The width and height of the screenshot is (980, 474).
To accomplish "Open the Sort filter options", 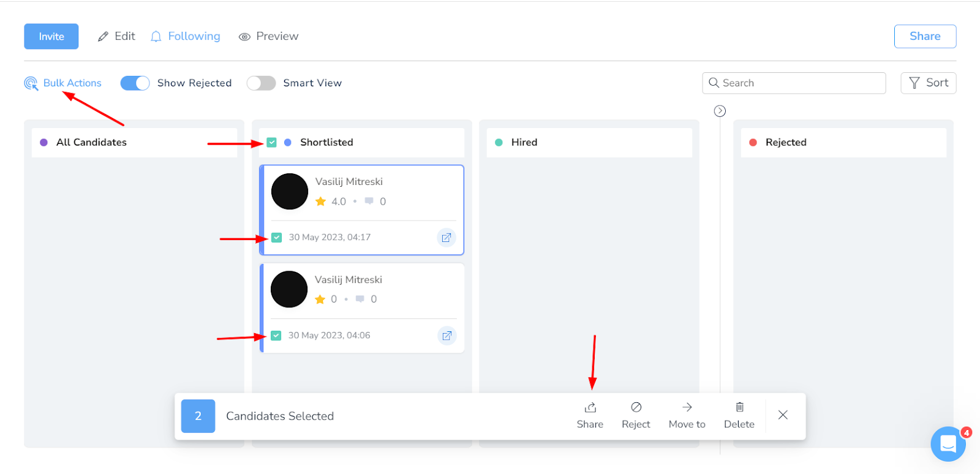I will click(928, 83).
